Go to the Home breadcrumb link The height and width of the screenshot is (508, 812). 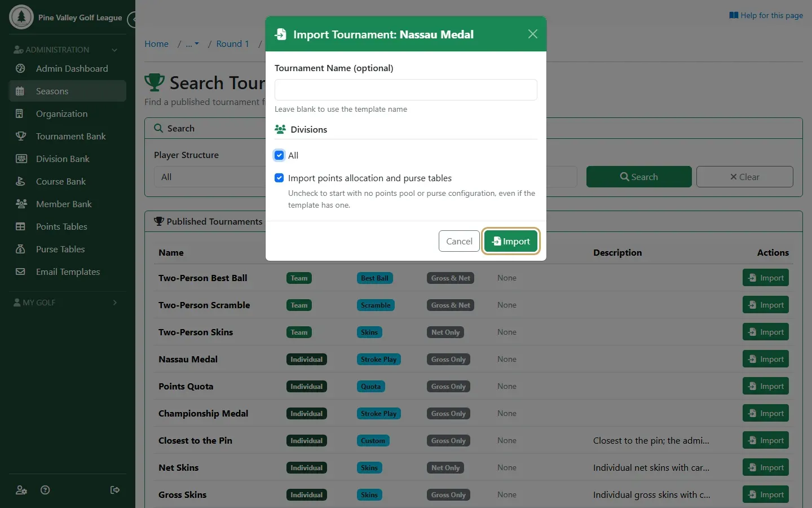[156, 43]
